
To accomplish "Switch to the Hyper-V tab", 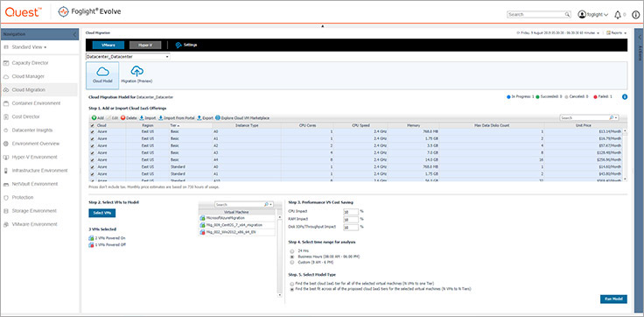I will pyautogui.click(x=145, y=45).
